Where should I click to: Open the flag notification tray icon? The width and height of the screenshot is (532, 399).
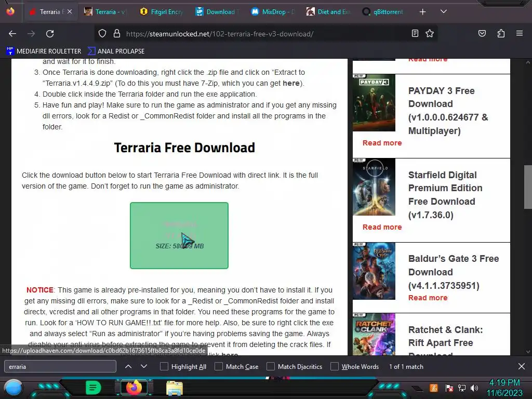click(449, 388)
